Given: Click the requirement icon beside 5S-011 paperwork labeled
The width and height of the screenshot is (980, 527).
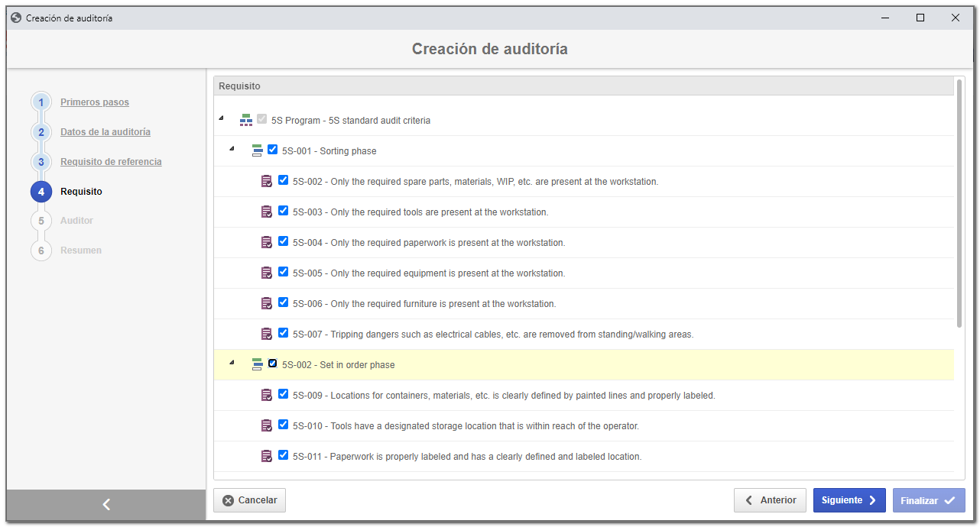Looking at the screenshot, I should (267, 456).
